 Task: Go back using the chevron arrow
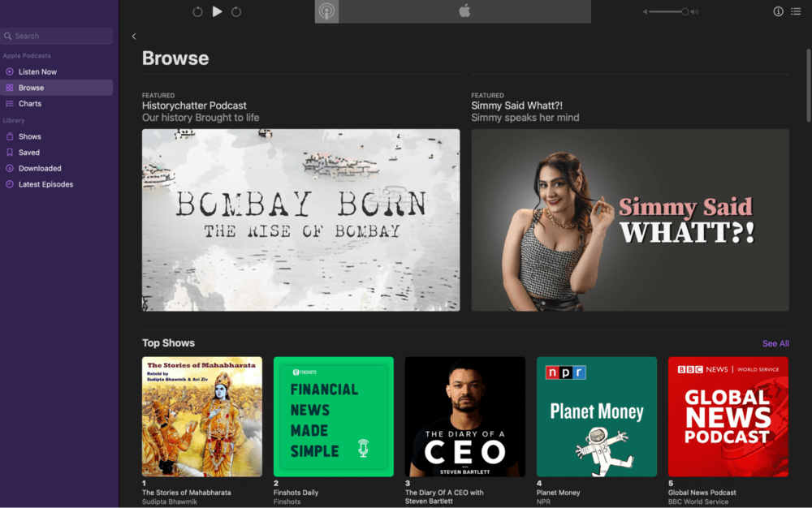(x=134, y=37)
